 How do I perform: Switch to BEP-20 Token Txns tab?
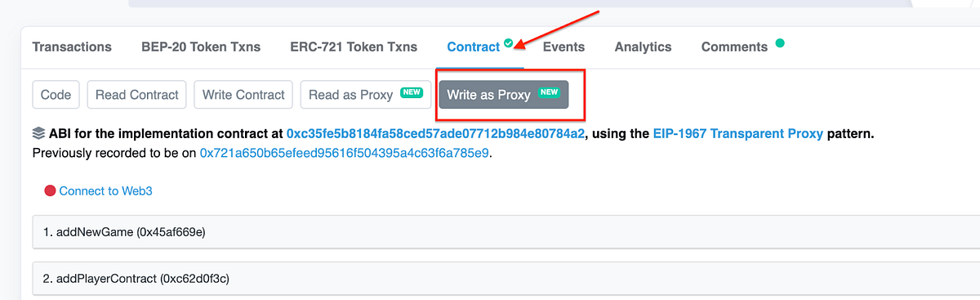(201, 47)
